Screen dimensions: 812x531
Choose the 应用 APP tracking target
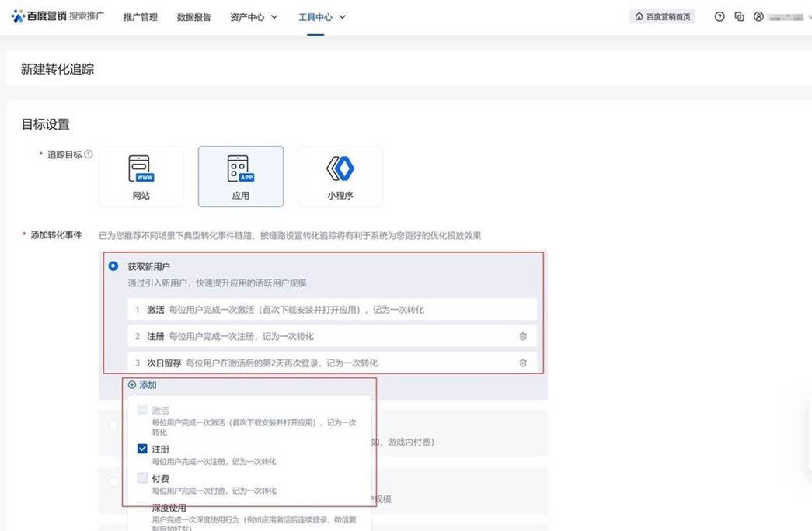(240, 176)
